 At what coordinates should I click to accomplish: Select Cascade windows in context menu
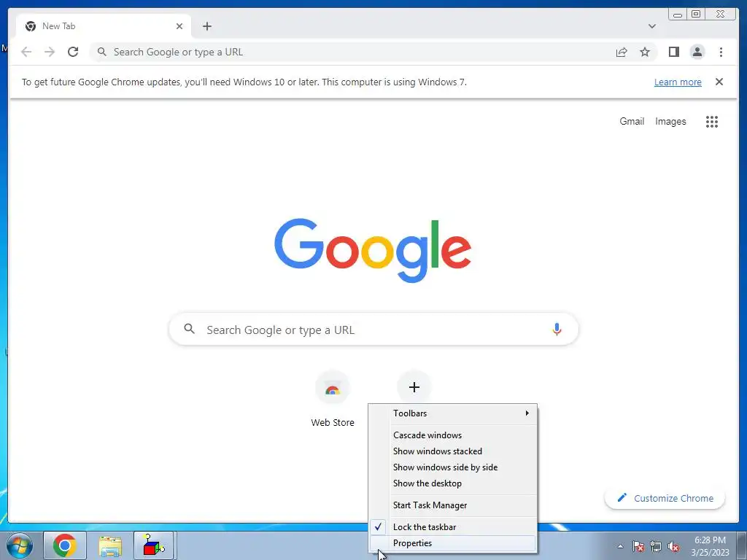452,435
